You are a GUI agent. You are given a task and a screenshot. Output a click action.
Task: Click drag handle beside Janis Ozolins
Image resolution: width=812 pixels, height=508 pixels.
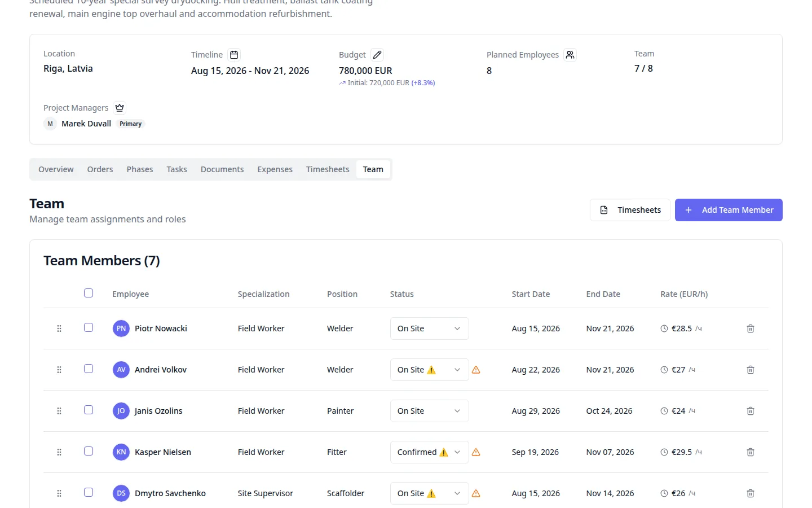[x=59, y=411]
